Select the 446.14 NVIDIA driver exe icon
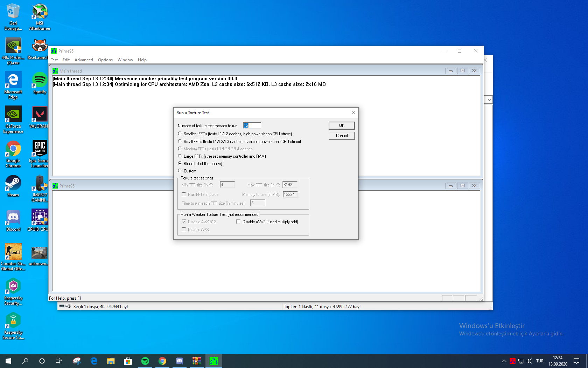The image size is (588, 368). click(x=13, y=51)
